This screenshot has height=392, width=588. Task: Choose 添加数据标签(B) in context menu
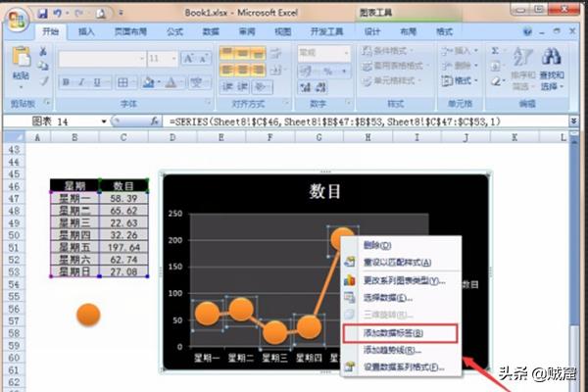[401, 333]
